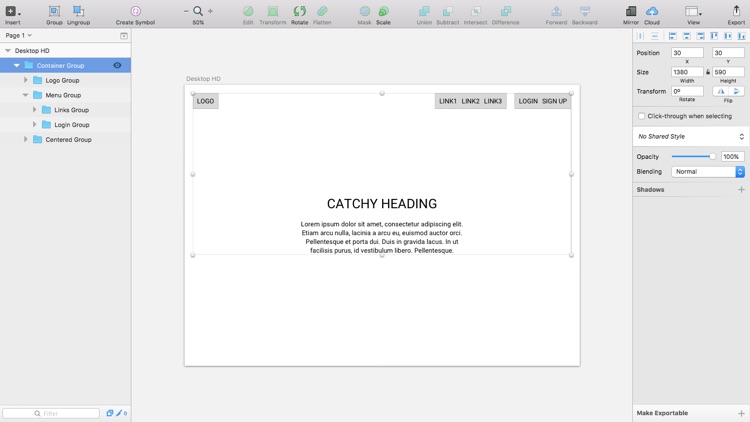The image size is (750, 422).
Task: Align layers to vertical middle
Action: (x=728, y=36)
